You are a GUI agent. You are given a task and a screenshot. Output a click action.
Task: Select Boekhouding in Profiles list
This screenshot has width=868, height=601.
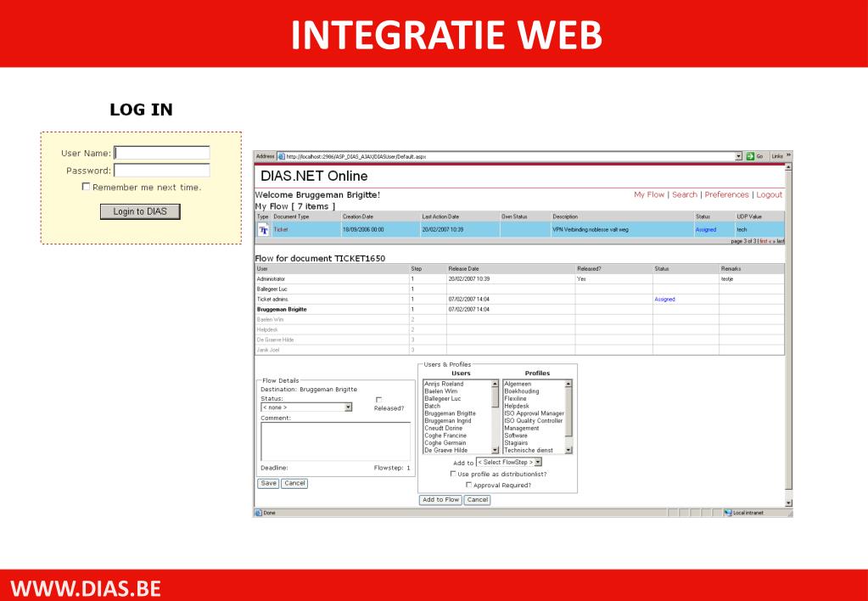pyautogui.click(x=522, y=391)
